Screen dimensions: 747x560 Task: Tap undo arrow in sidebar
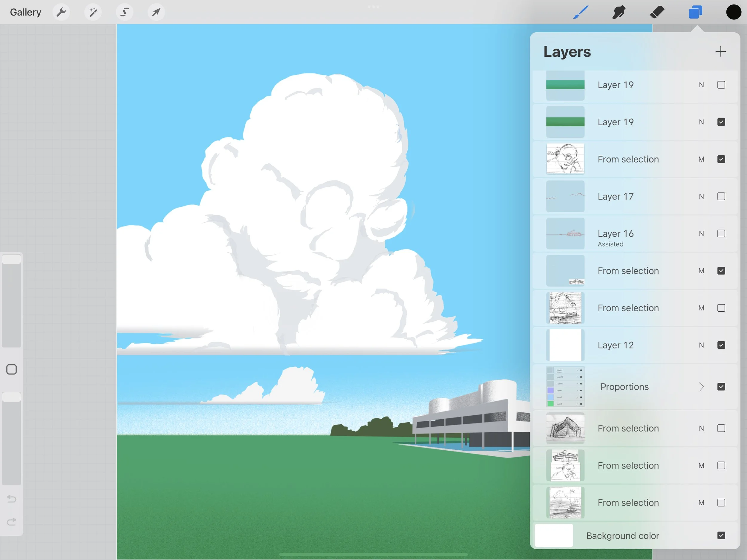point(11,499)
